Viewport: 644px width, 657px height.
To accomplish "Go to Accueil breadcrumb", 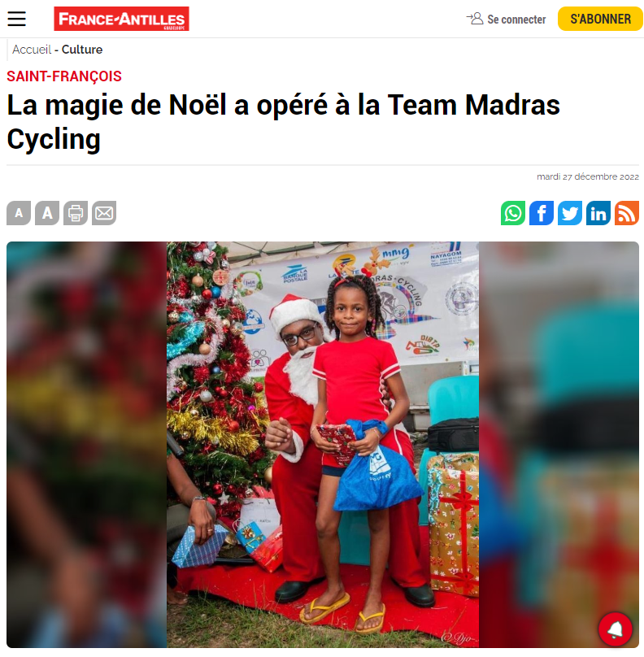I will [x=32, y=50].
